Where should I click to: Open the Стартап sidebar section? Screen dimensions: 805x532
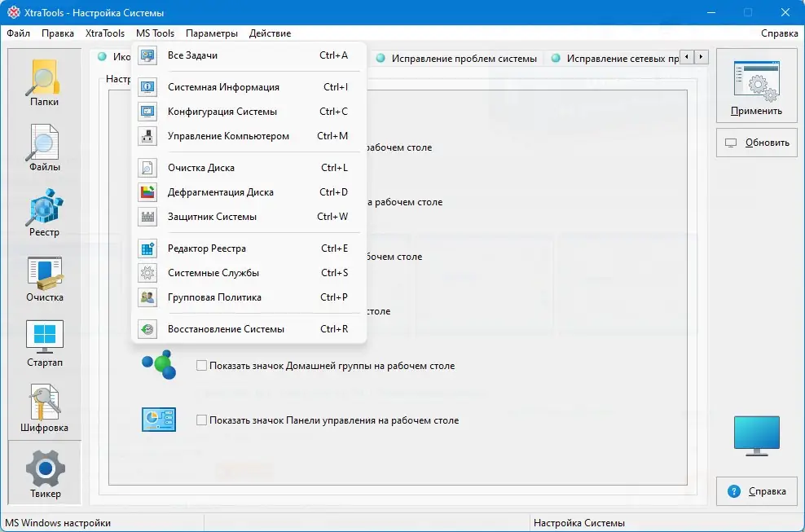pyautogui.click(x=44, y=343)
